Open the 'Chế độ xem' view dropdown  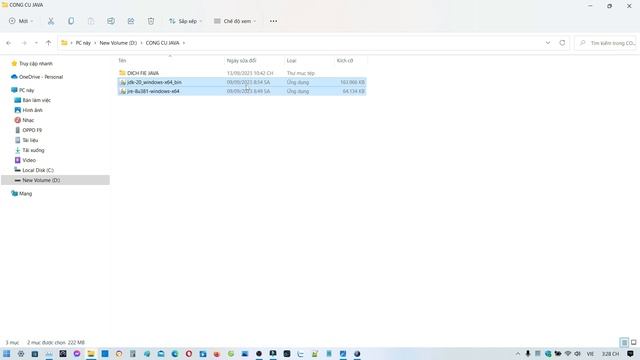click(235, 21)
